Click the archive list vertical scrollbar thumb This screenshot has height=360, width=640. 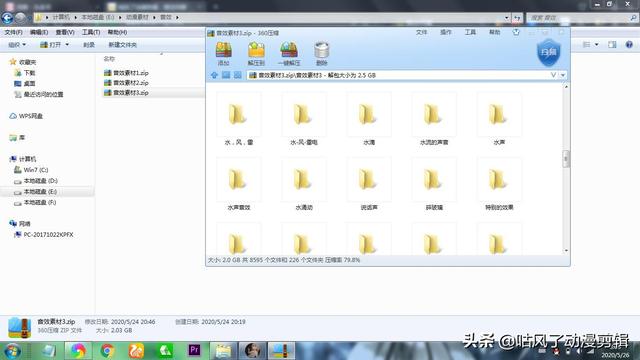566,159
